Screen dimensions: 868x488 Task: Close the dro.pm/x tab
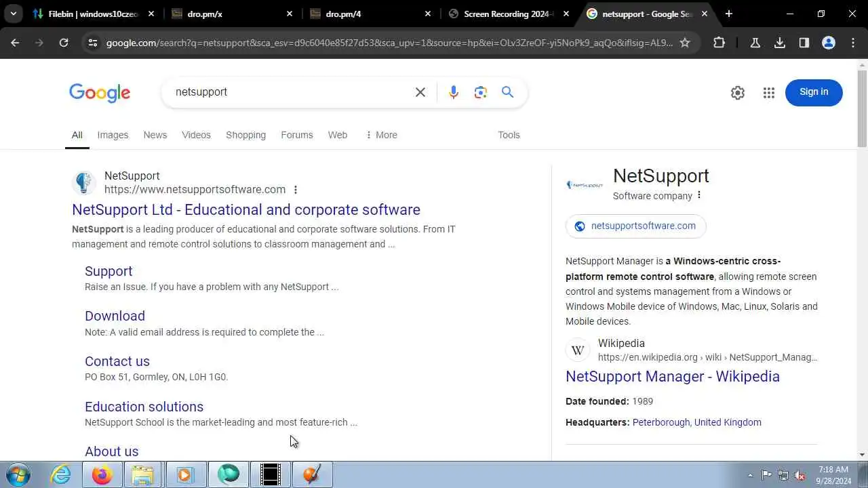pyautogui.click(x=290, y=14)
